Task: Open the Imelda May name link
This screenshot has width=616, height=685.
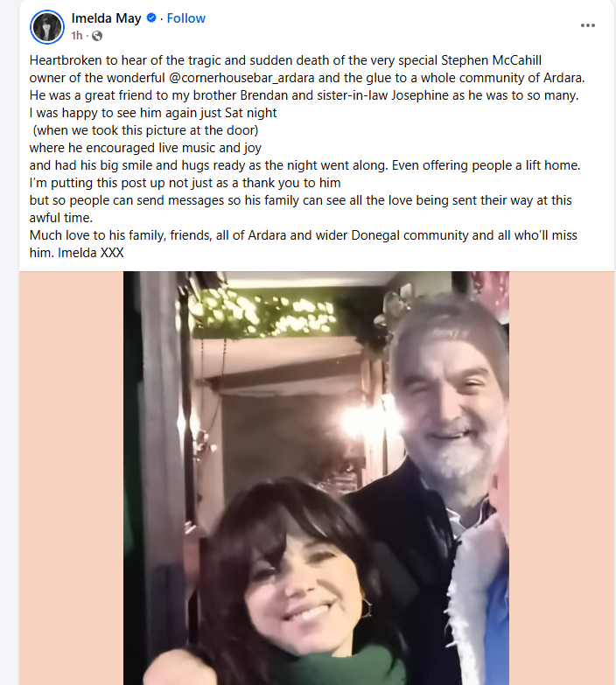Action: (x=106, y=18)
